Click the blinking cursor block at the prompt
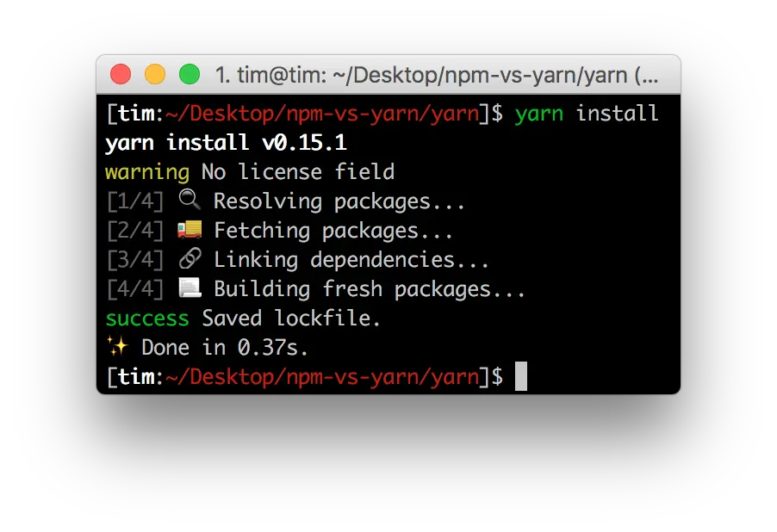777x532 pixels. tap(521, 376)
